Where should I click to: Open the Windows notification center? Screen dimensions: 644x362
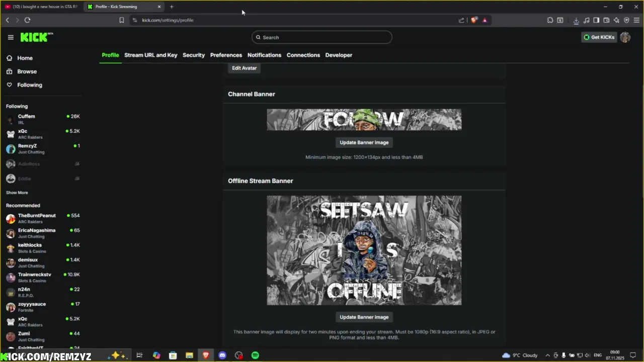click(x=633, y=355)
